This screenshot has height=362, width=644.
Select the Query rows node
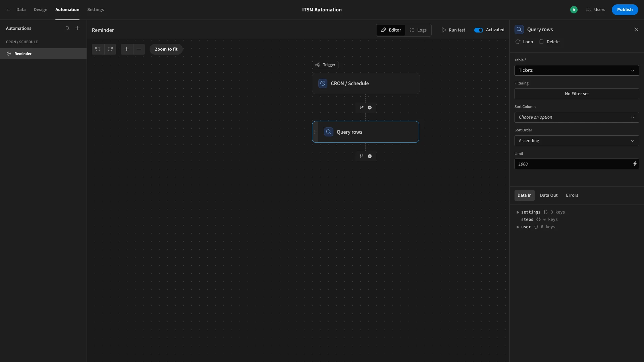[366, 132]
